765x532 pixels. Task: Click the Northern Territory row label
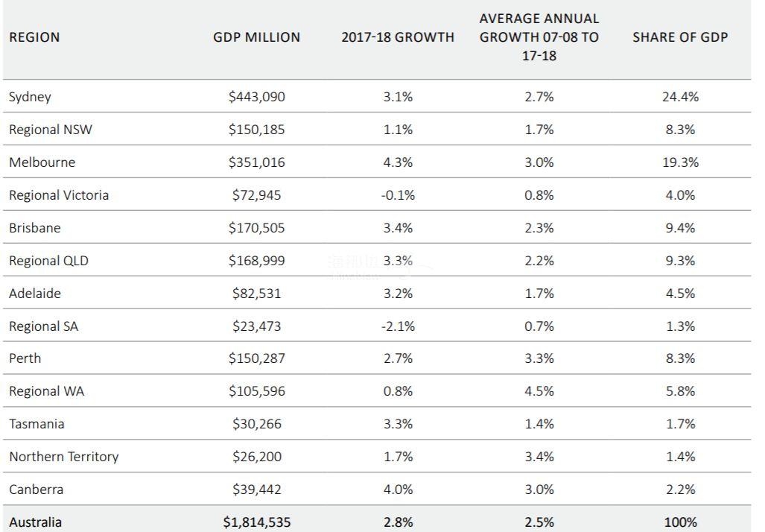(x=64, y=457)
